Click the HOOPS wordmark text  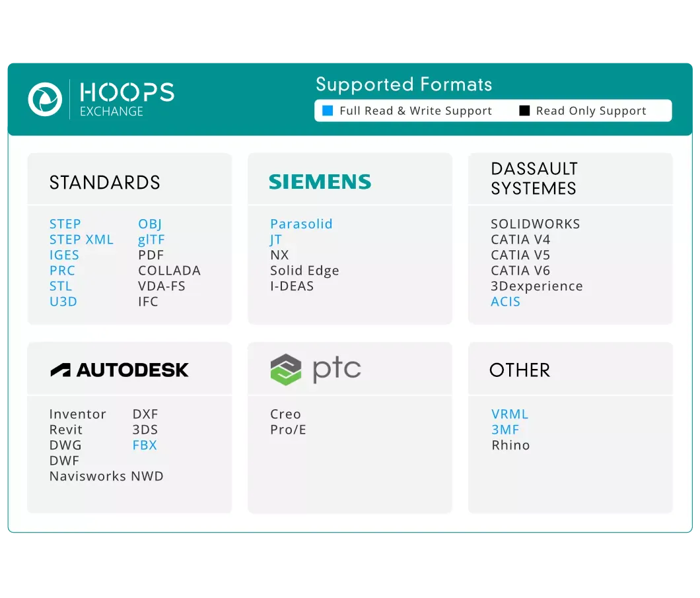click(x=127, y=92)
